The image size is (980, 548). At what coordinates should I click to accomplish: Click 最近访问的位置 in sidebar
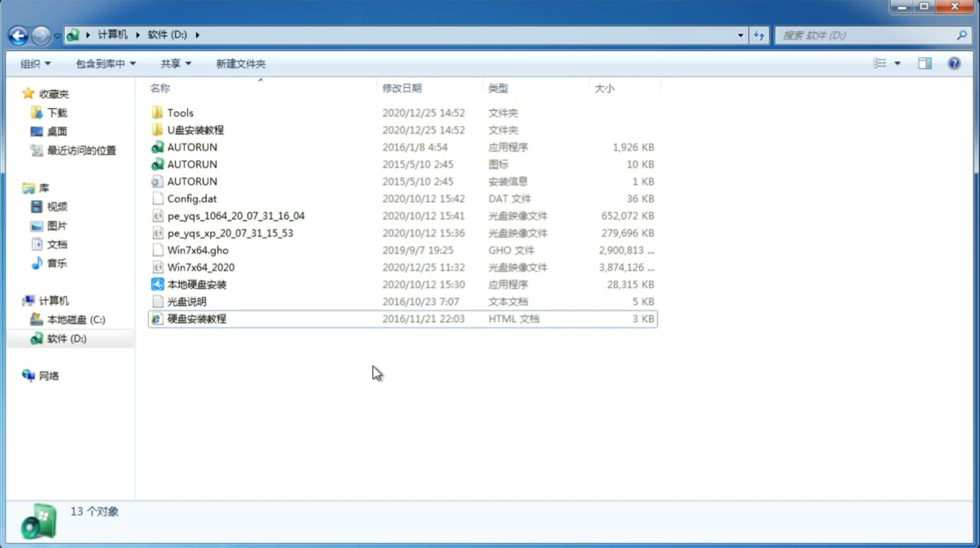[81, 150]
